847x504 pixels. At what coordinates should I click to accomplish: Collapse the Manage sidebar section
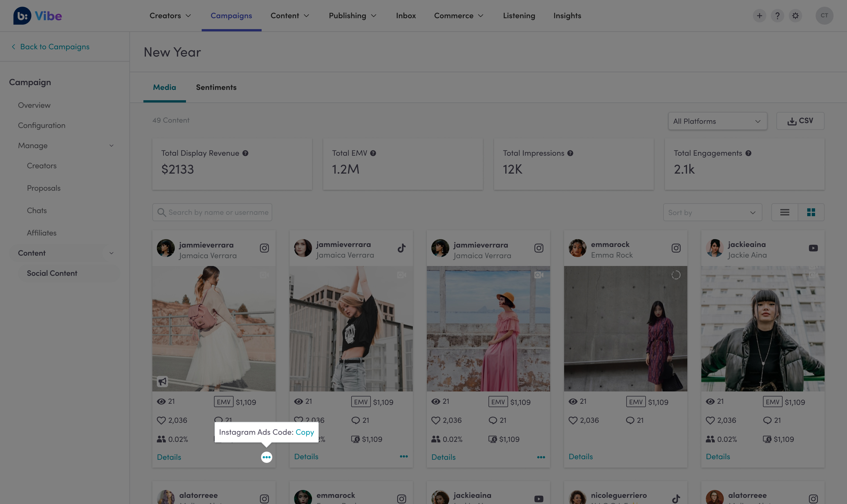point(111,146)
